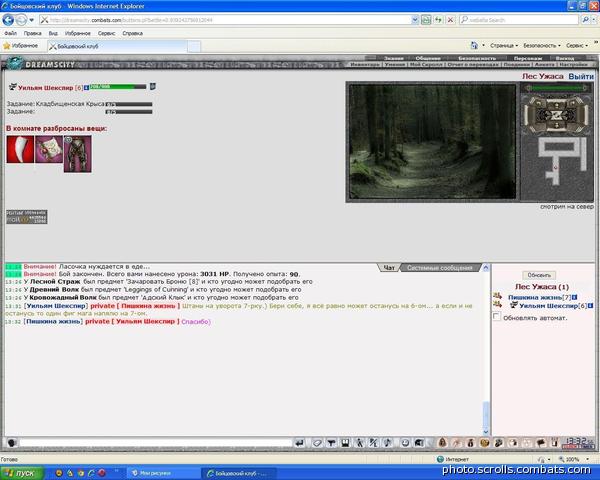Click the forest minimap
600x480 pixels.
(556, 168)
